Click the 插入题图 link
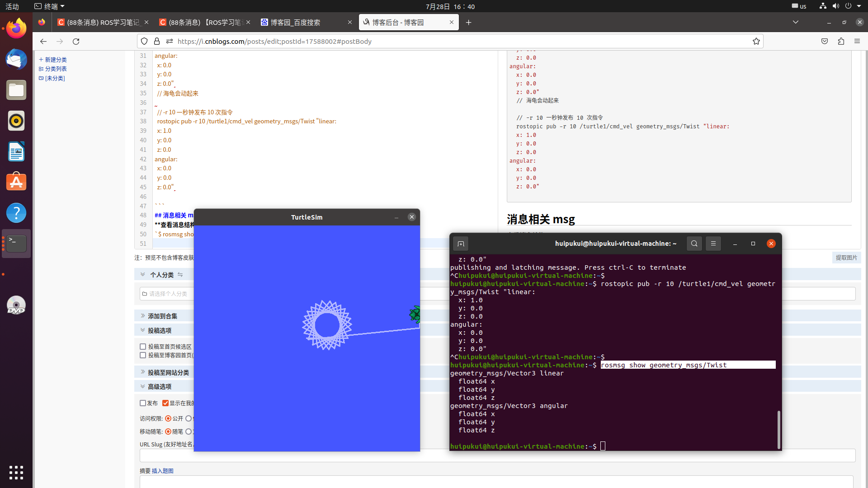The height and width of the screenshot is (488, 868). click(x=163, y=471)
